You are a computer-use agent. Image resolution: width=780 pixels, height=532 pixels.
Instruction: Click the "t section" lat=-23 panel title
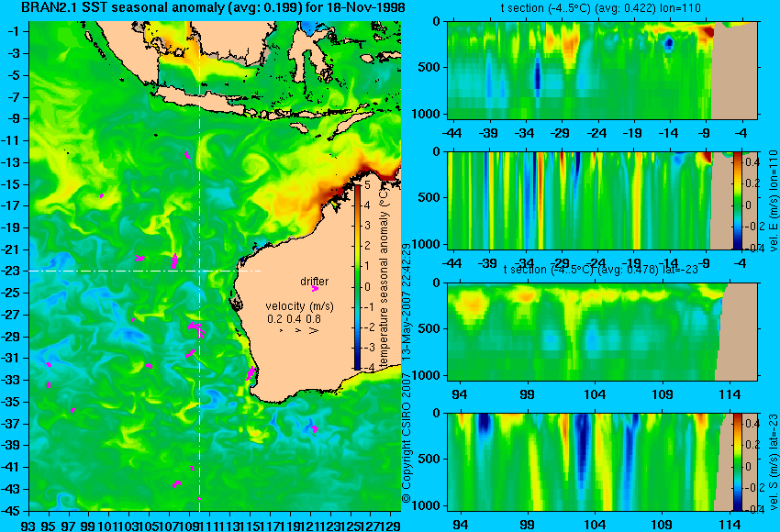600,270
